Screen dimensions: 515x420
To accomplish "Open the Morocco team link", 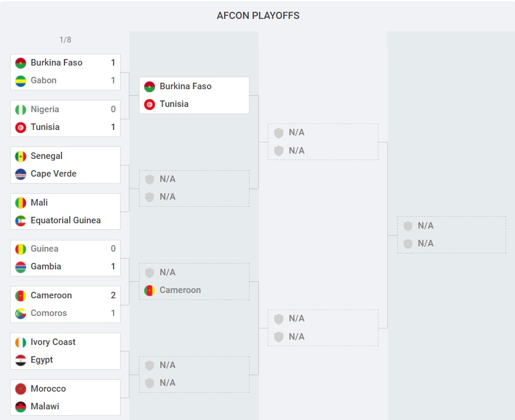I will click(x=48, y=389).
